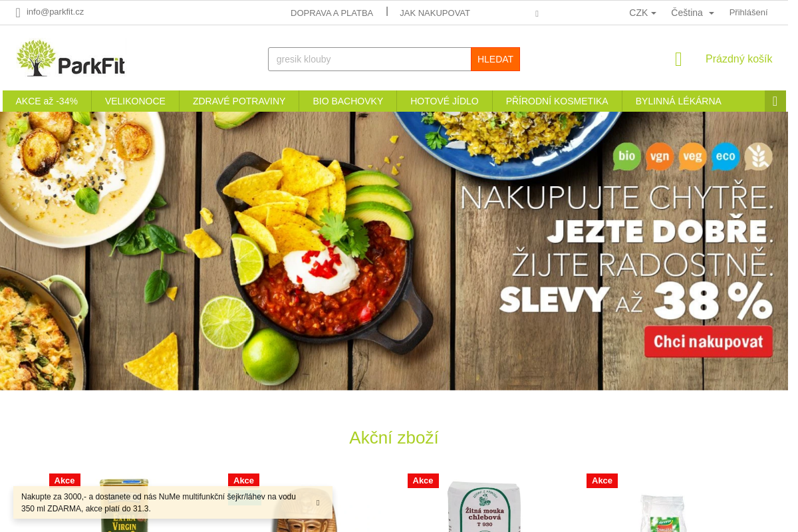This screenshot has height=532, width=798.
Task: Click the blue eco badge
Action: click(x=726, y=156)
